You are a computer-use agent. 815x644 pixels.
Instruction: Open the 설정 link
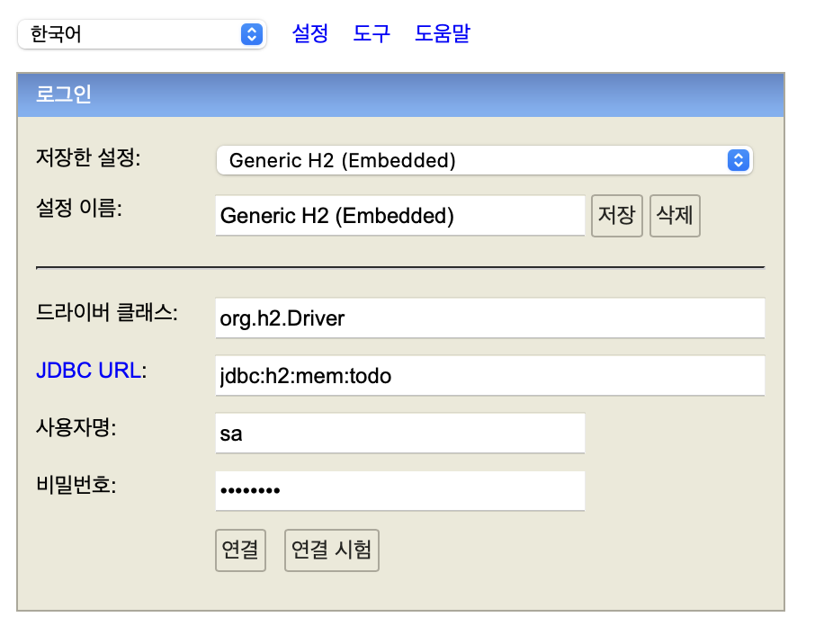click(309, 34)
